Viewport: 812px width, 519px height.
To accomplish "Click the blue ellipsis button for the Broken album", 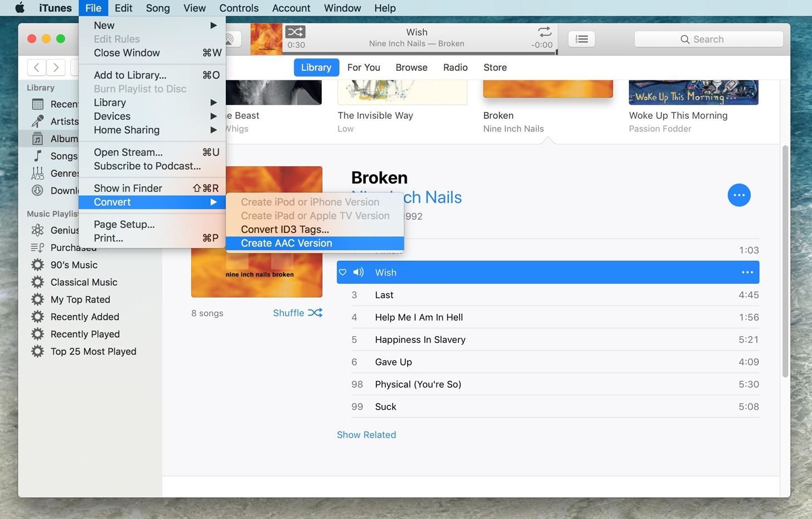I will coord(739,195).
